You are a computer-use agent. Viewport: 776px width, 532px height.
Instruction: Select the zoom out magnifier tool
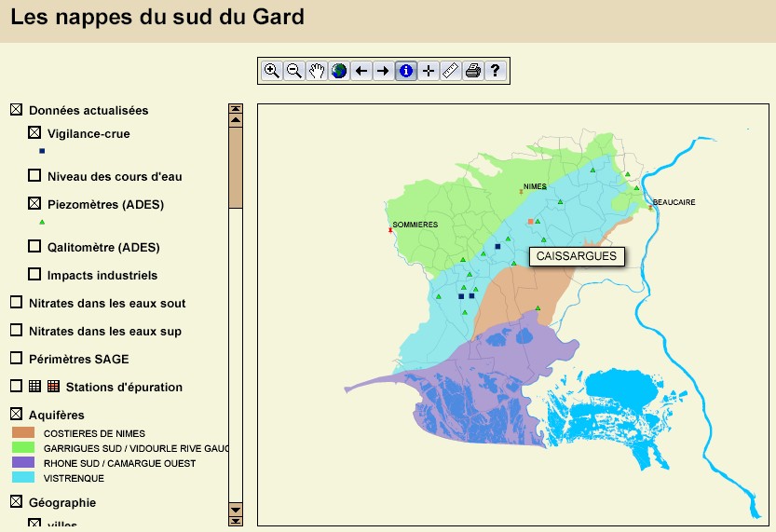[294, 71]
